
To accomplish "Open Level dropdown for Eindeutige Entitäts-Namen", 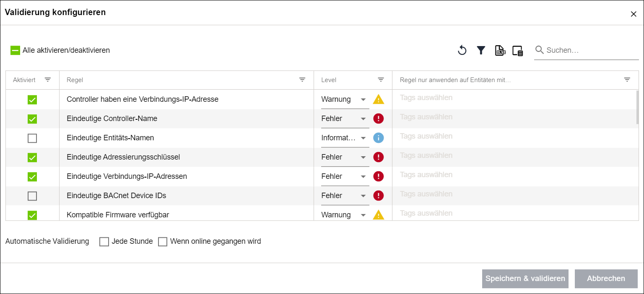I will click(x=345, y=138).
